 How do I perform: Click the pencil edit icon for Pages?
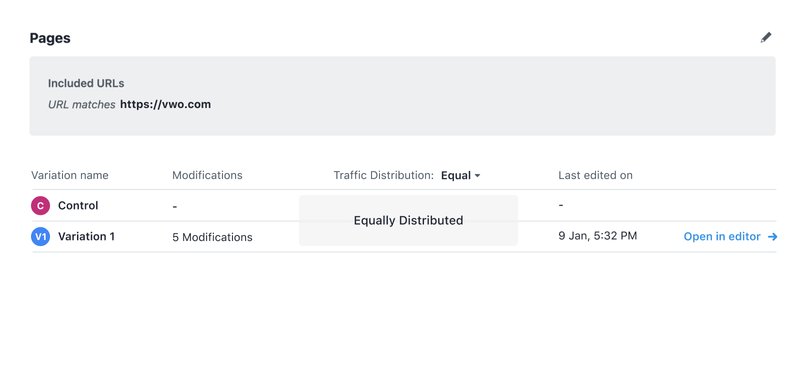click(765, 38)
